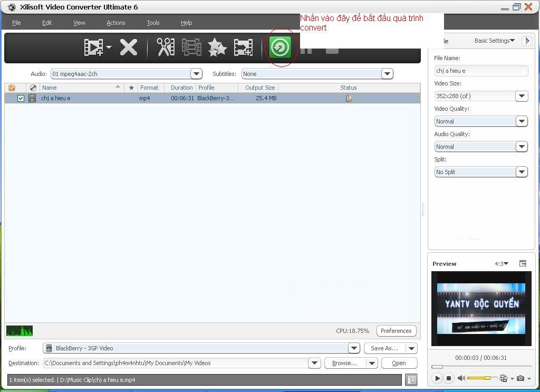Click the '25.4 MB' output size cell

[x=266, y=98]
